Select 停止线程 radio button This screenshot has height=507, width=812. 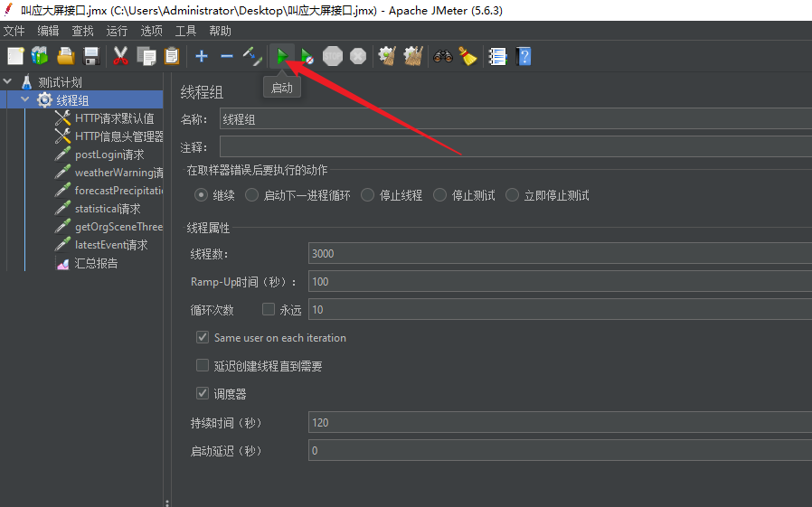(367, 195)
